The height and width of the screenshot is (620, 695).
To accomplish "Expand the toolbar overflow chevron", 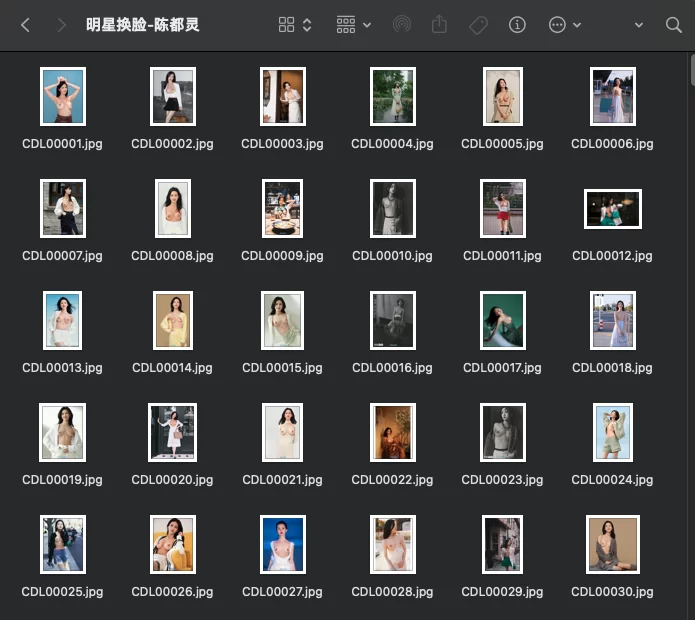I will click(638, 25).
